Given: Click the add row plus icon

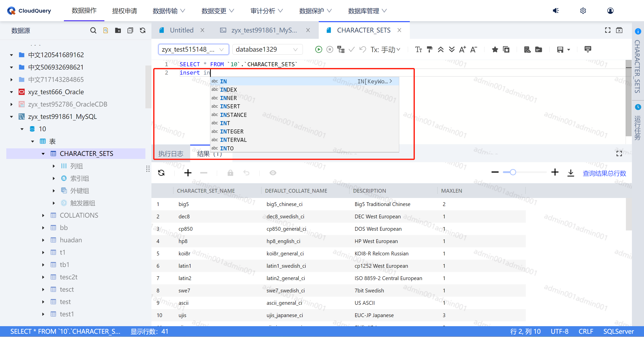Looking at the screenshot, I should tap(188, 173).
